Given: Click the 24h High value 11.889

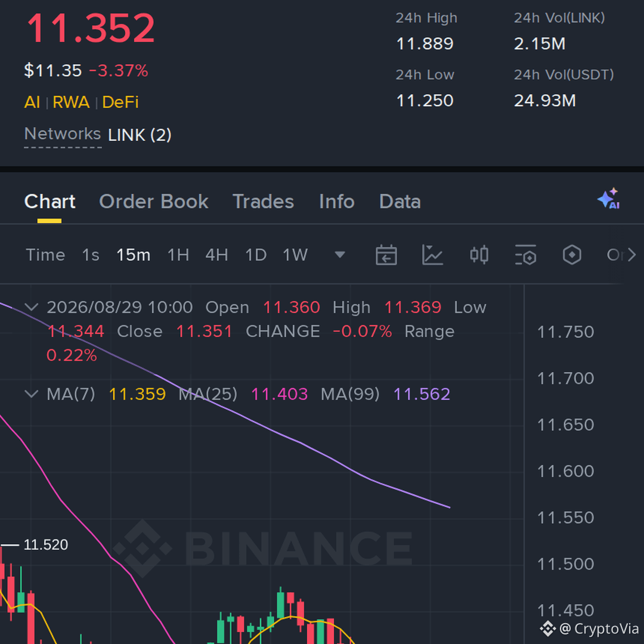Looking at the screenshot, I should pyautogui.click(x=425, y=44).
